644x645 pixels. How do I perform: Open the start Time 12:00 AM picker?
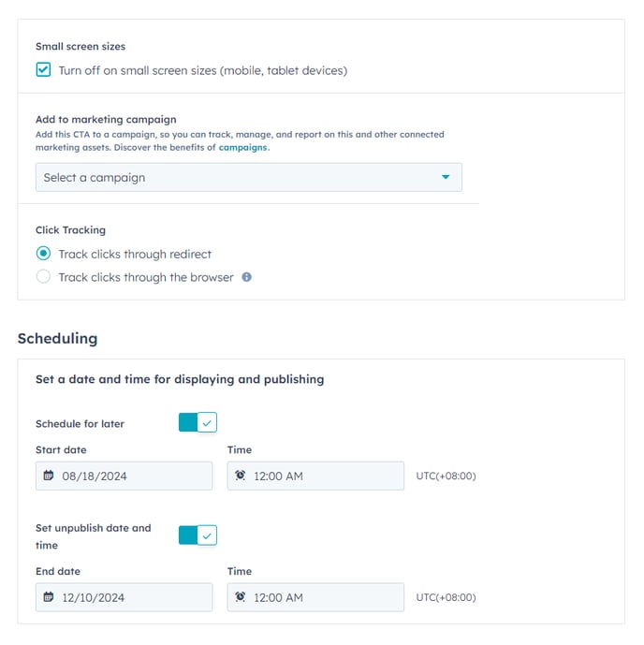315,476
